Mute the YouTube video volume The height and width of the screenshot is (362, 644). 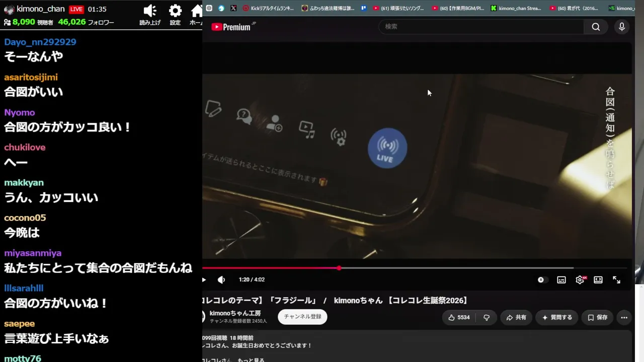(x=221, y=280)
